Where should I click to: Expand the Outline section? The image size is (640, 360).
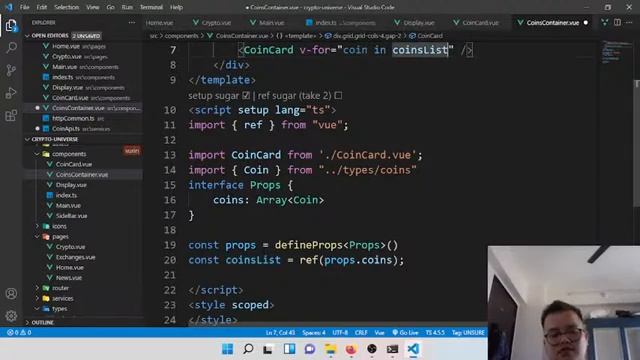click(x=27, y=322)
